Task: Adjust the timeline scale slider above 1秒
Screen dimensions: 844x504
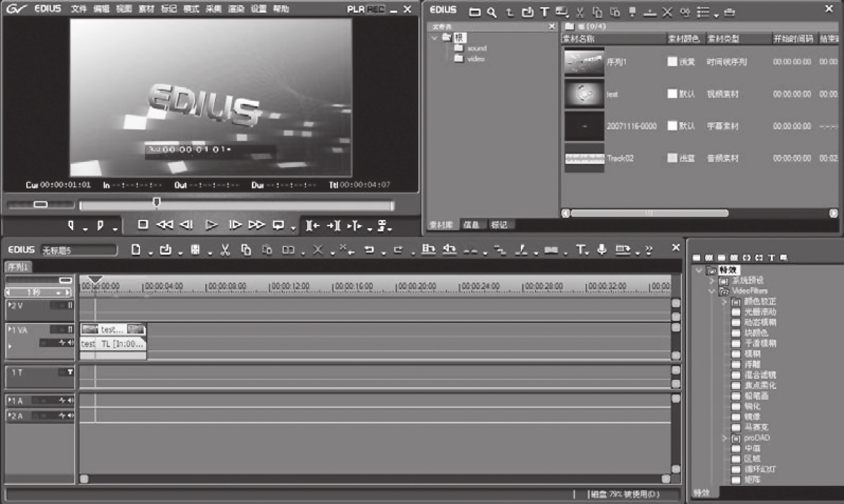Action: click(x=65, y=280)
